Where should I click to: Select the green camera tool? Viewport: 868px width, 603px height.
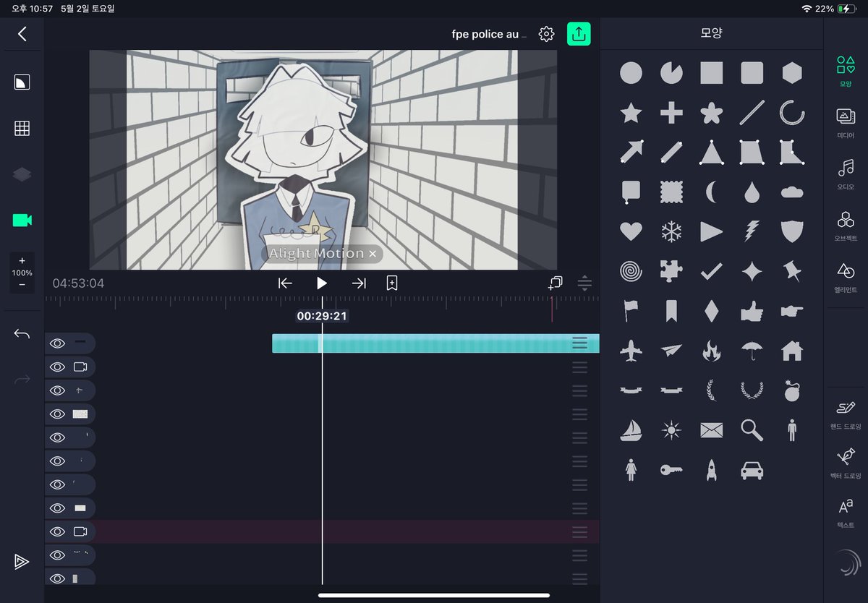pos(22,220)
